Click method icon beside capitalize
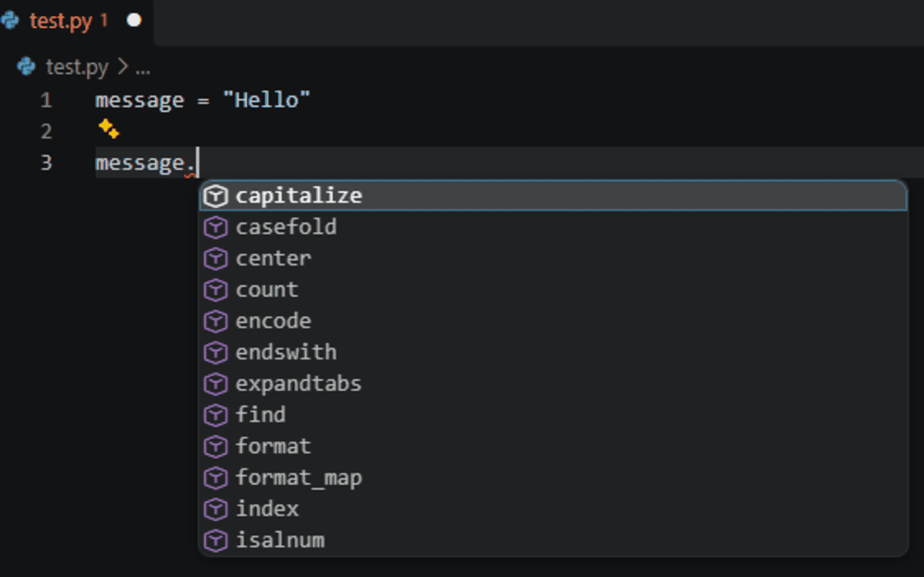The image size is (924, 577). 216,196
